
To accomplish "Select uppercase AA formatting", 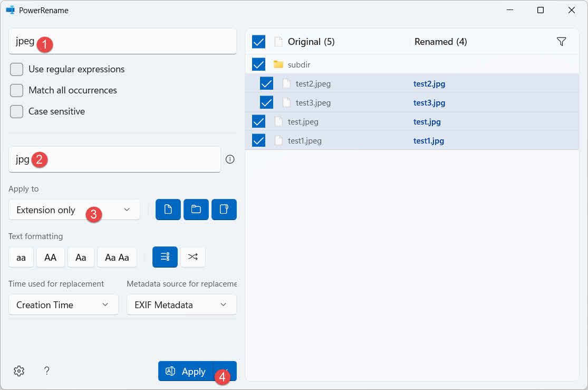I will (x=50, y=258).
